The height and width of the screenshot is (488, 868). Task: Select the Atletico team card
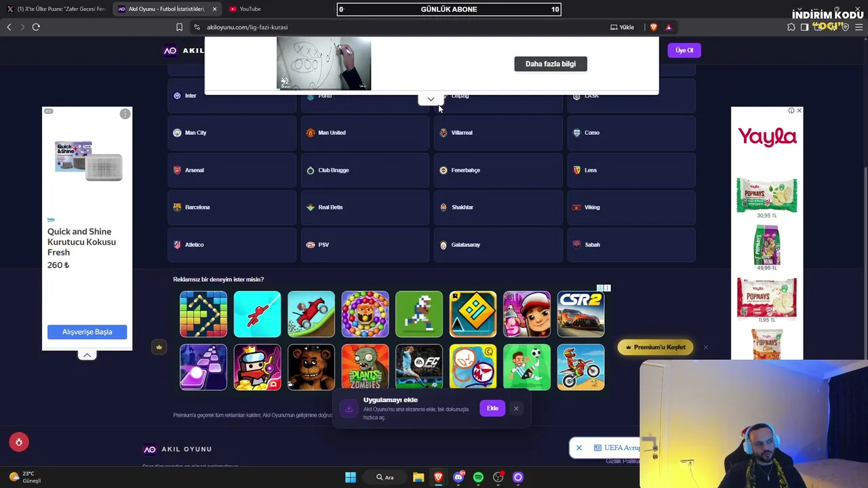[x=232, y=245]
